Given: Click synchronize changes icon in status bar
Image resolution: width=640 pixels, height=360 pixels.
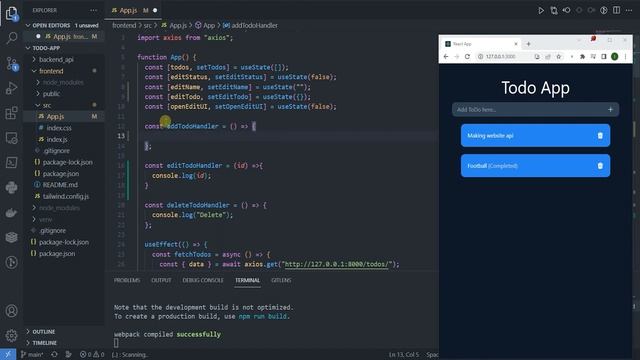Looking at the screenshot, I should tap(54, 354).
